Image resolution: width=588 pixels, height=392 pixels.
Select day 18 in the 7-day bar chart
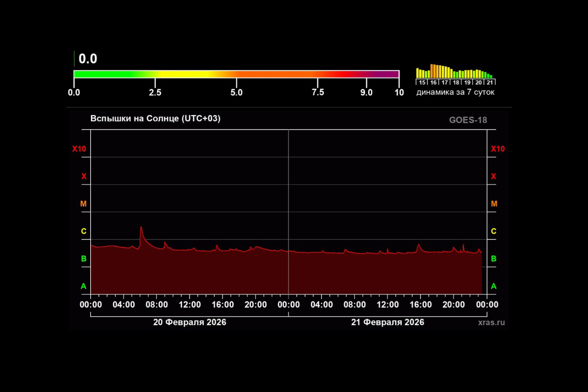456,82
